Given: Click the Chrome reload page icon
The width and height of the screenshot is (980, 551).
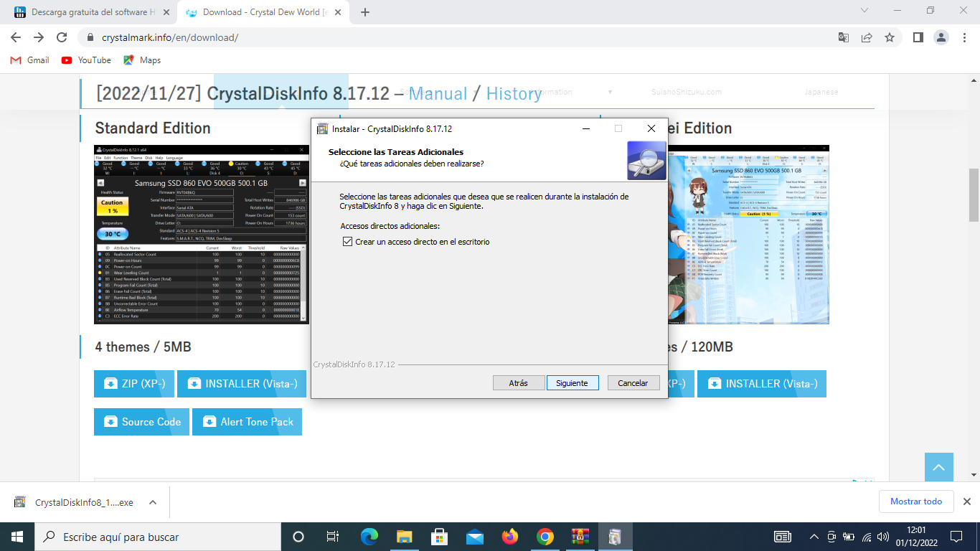Looking at the screenshot, I should coord(62,37).
